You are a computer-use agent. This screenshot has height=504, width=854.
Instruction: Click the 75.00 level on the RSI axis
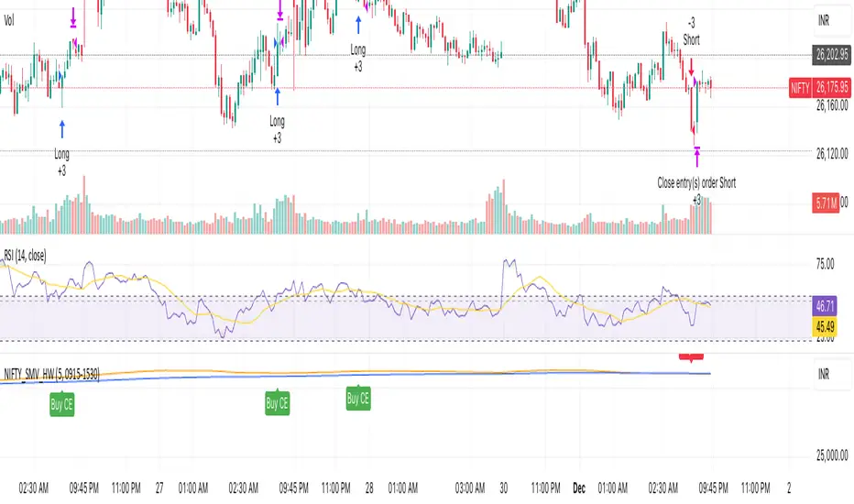coord(825,264)
